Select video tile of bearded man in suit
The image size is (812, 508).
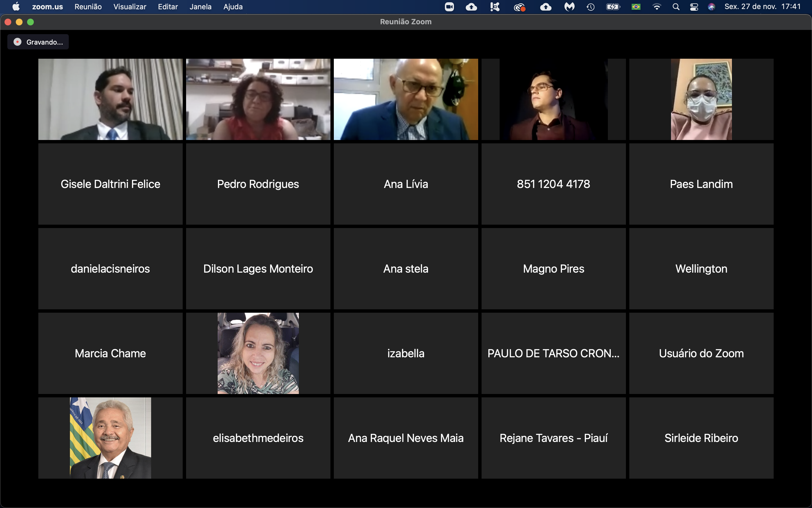[x=111, y=99]
